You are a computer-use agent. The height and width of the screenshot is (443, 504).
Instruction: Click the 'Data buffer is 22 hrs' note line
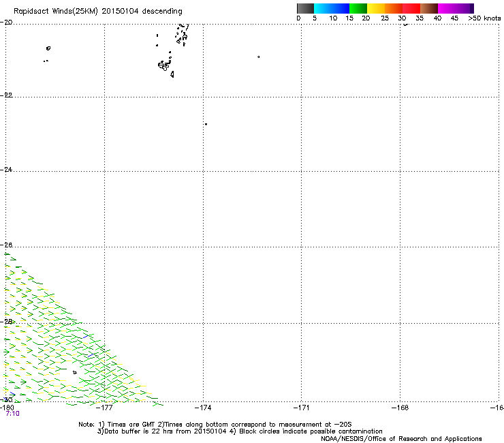click(x=240, y=431)
